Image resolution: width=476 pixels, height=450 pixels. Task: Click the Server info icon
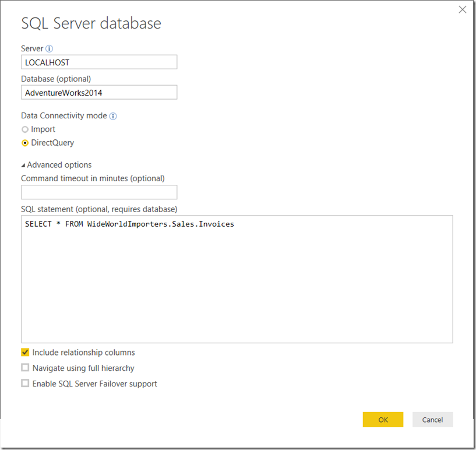pos(49,48)
